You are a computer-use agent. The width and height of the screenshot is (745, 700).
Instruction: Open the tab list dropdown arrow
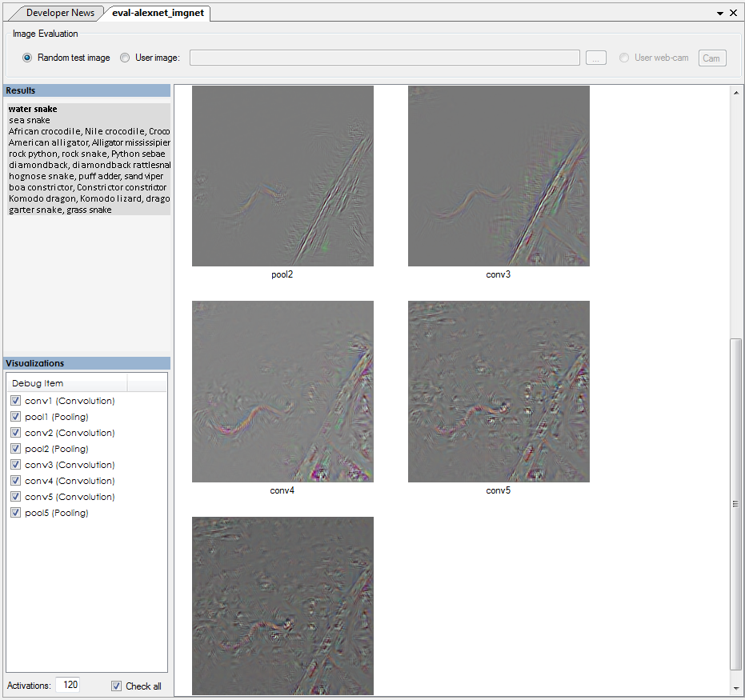tap(720, 14)
